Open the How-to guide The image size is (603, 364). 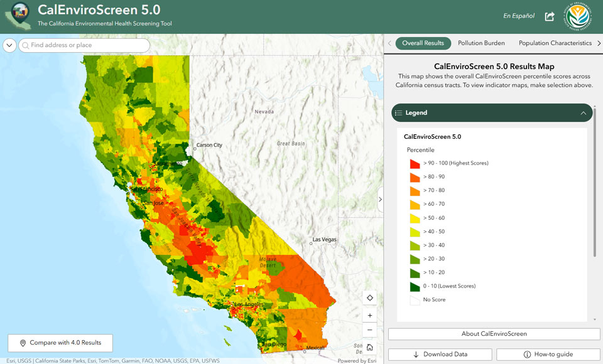point(548,355)
